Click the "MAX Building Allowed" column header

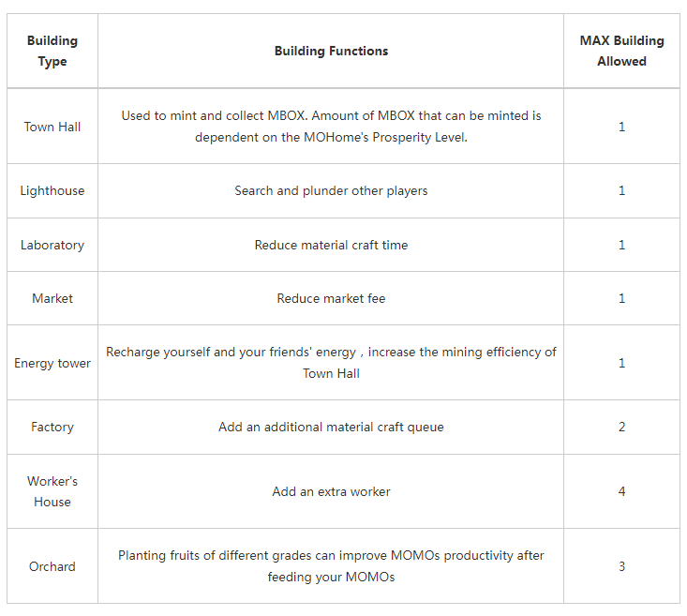coord(621,52)
